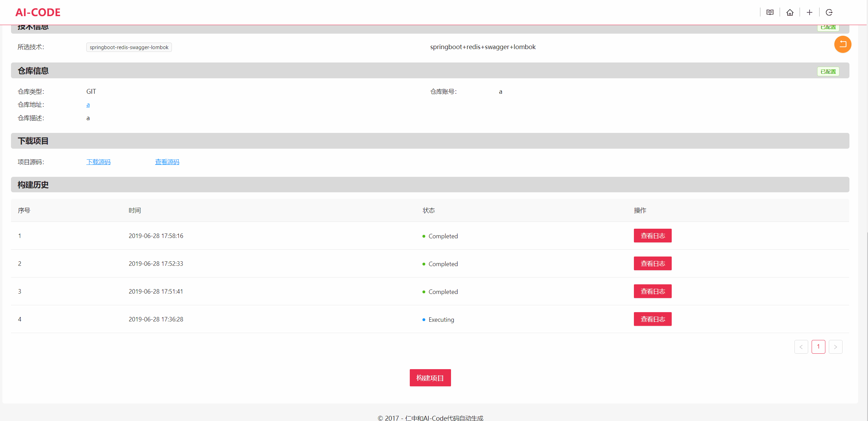Open the 查看源码 view source link
868x421 pixels.
(167, 162)
